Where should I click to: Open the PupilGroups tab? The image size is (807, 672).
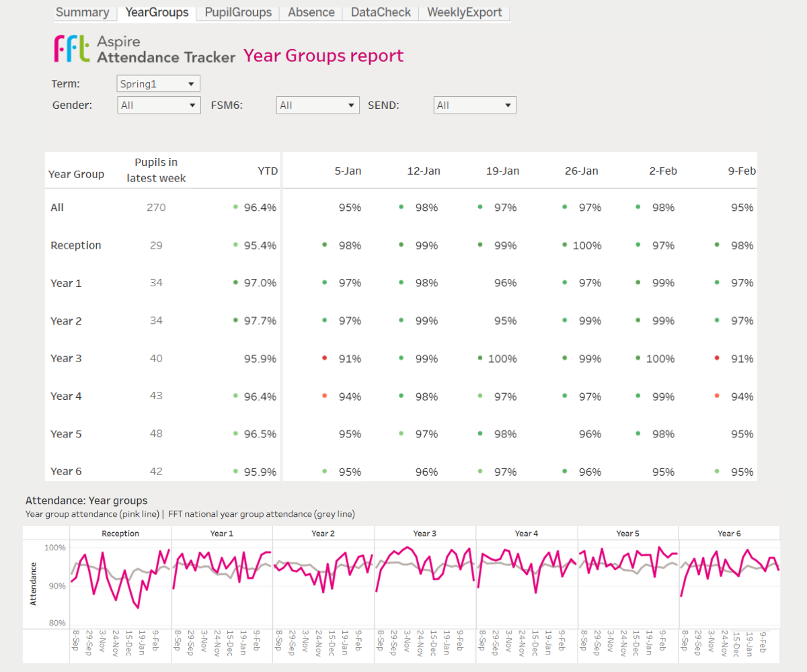pos(238,13)
